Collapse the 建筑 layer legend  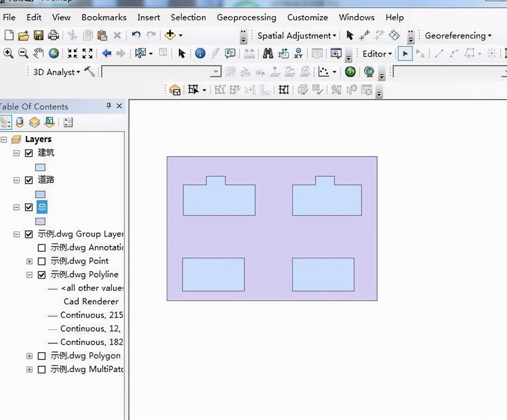coord(16,153)
